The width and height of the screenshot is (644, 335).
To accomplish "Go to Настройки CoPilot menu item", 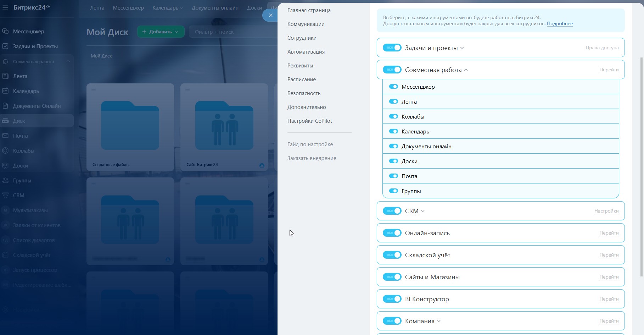I will (309, 121).
